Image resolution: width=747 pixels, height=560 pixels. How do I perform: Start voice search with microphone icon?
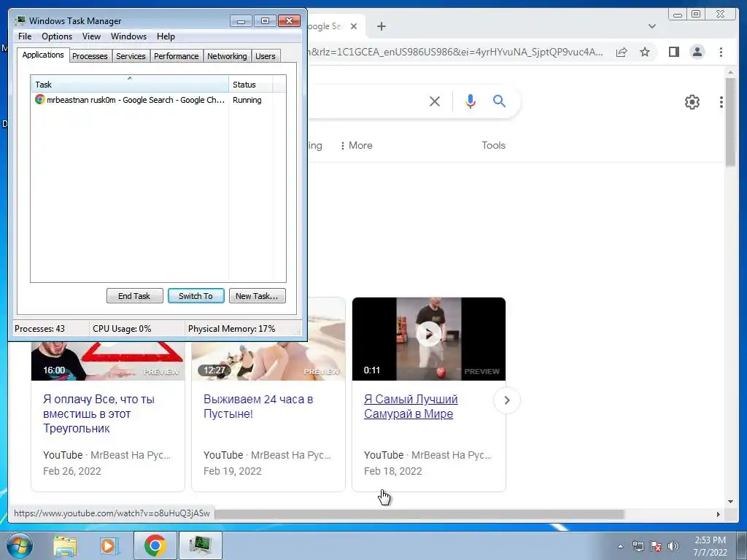tap(471, 101)
